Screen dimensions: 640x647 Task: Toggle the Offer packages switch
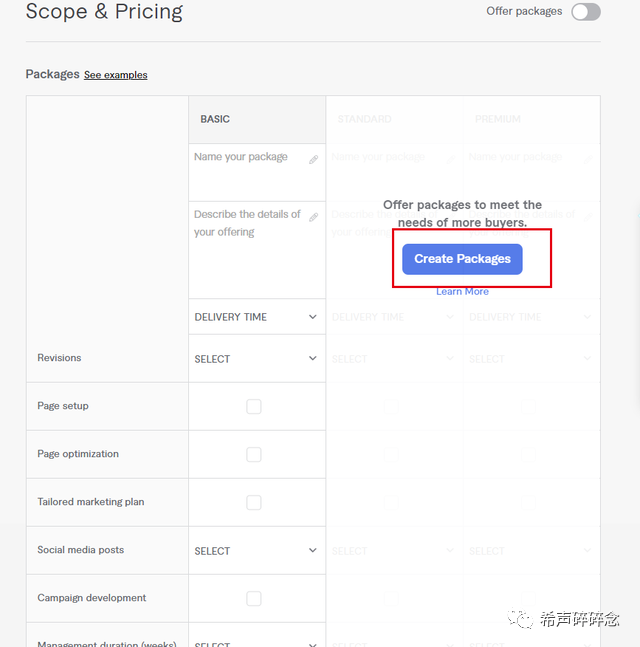click(586, 12)
